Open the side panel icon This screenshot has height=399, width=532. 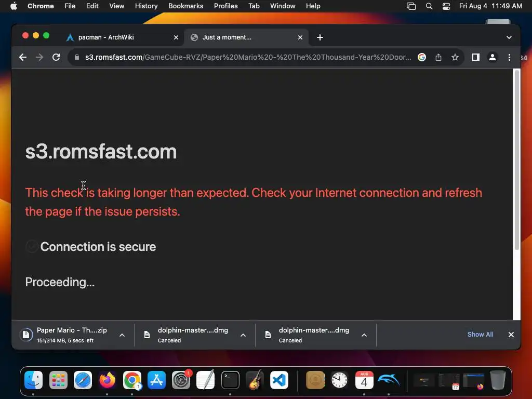click(476, 57)
